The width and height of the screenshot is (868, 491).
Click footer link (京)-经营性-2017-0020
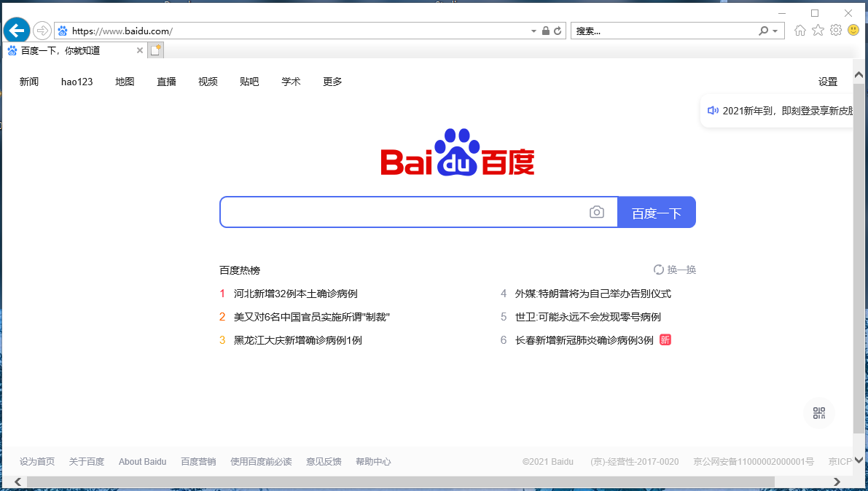coord(634,462)
